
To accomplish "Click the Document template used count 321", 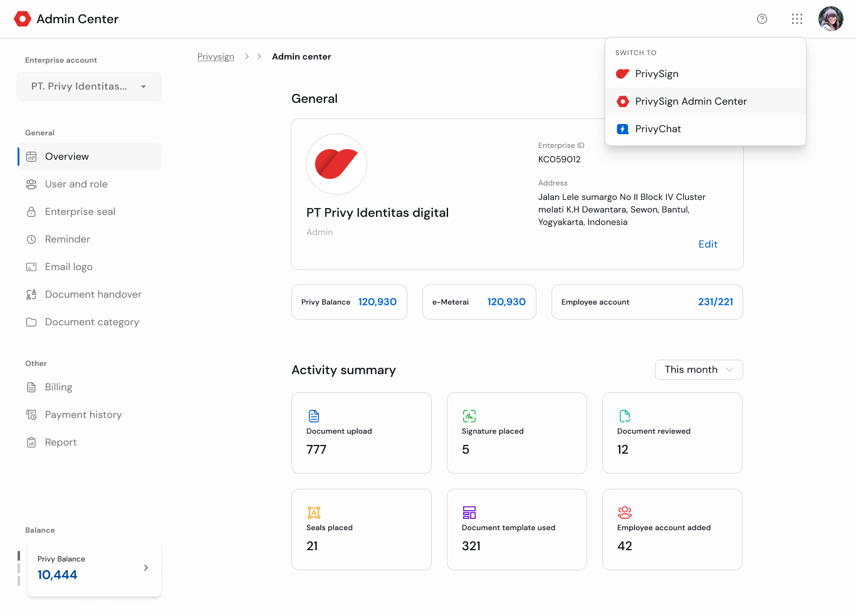I will 471,546.
